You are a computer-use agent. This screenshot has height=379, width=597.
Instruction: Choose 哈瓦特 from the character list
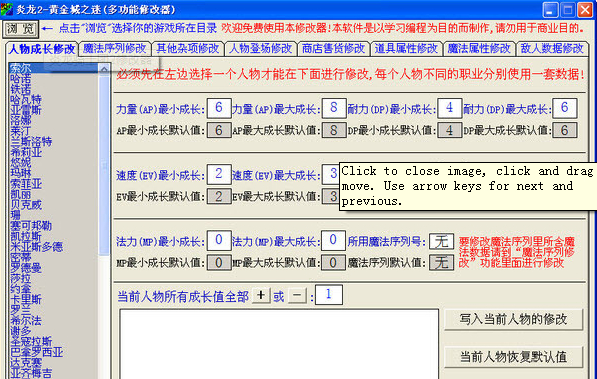click(26, 100)
